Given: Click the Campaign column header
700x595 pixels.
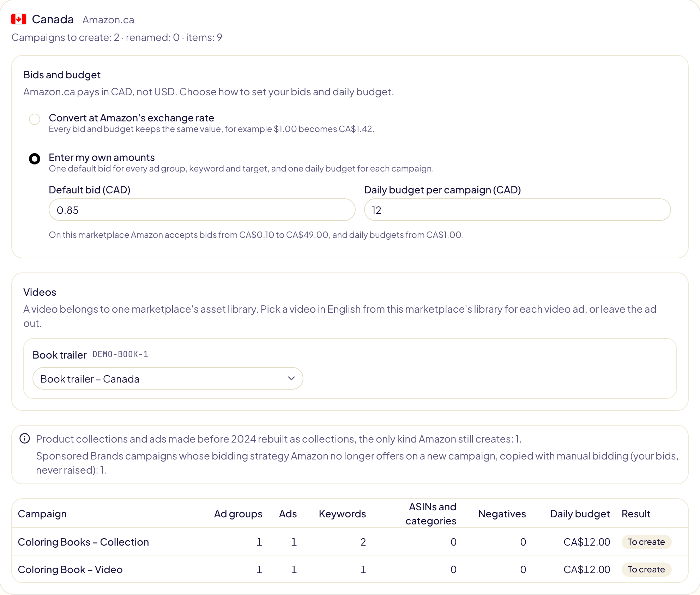Looking at the screenshot, I should [42, 513].
